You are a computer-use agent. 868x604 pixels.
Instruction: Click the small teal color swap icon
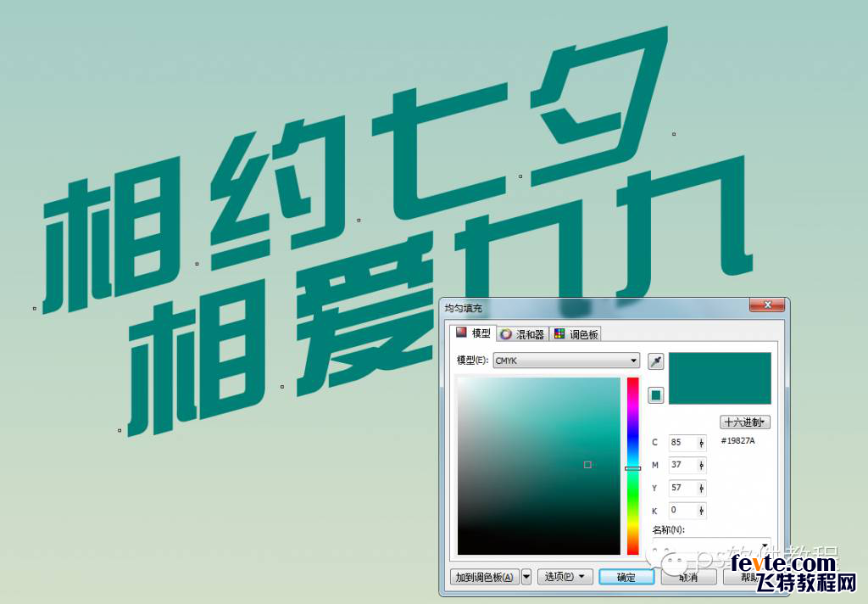pos(655,395)
